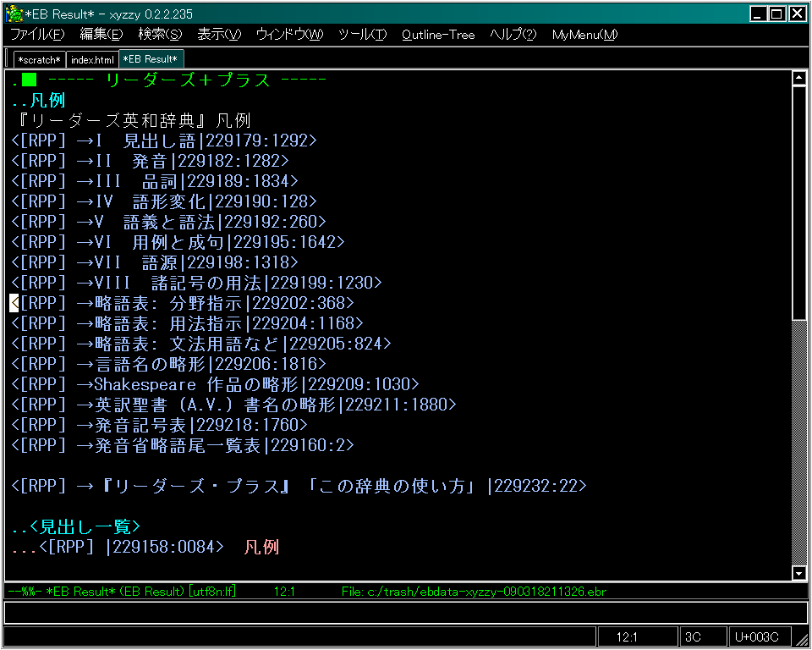Click the *EB Result* (EB Result) mode line label
The width and height of the screenshot is (812, 650).
(115, 591)
